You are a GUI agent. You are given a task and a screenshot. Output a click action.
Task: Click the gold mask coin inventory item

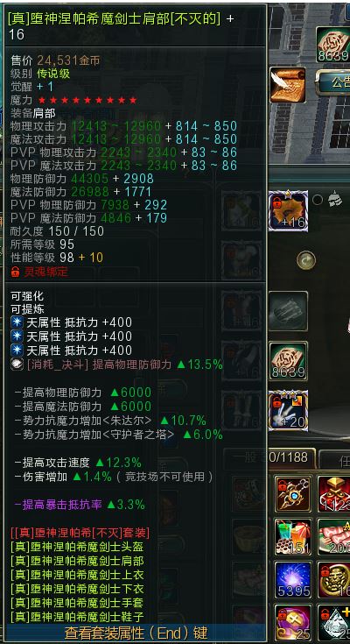click(x=334, y=579)
